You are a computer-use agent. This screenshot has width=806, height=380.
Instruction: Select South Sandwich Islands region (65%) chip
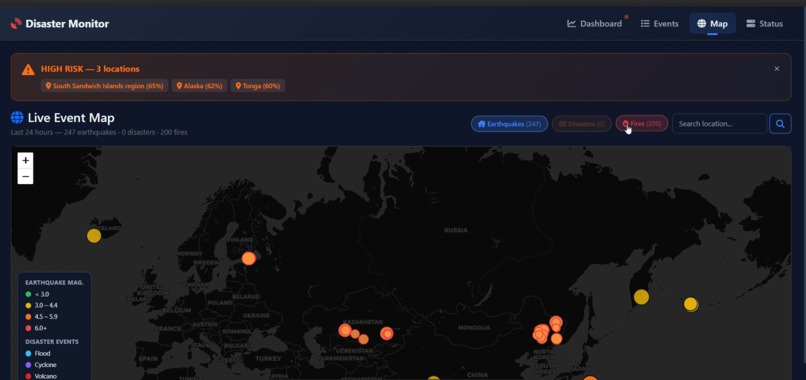(x=104, y=86)
